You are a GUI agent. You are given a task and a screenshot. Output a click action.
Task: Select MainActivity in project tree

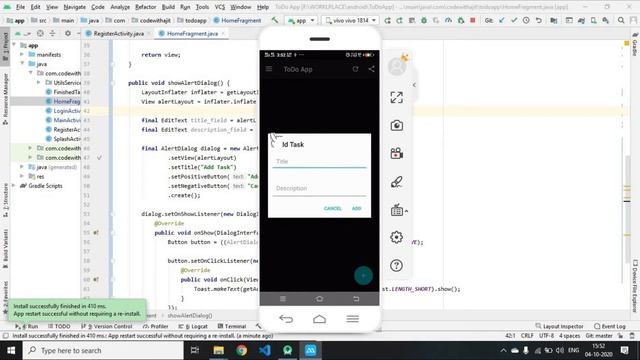tap(63, 120)
